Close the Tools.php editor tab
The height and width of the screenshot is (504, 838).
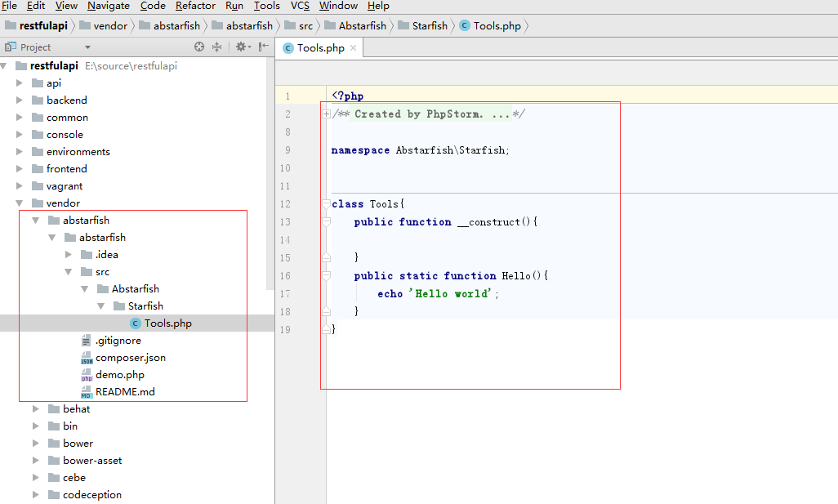pos(354,48)
